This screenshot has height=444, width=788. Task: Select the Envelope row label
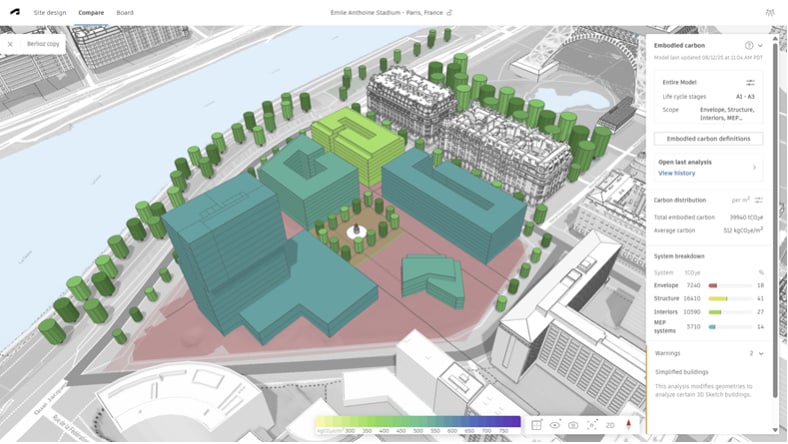click(x=666, y=286)
